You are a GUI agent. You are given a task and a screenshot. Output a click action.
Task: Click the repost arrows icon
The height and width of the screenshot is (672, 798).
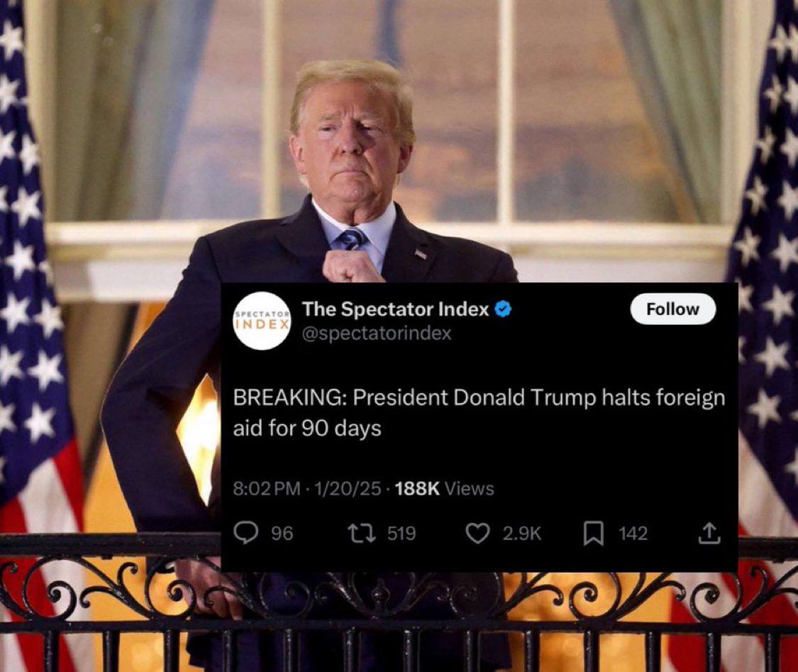pos(361,533)
